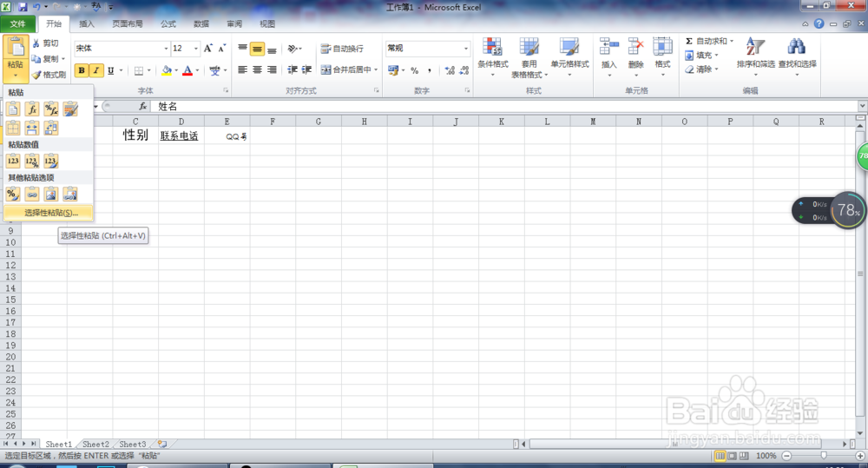Adjust the zoom slider handle
Screen dimensions: 868x468
[x=824, y=455]
